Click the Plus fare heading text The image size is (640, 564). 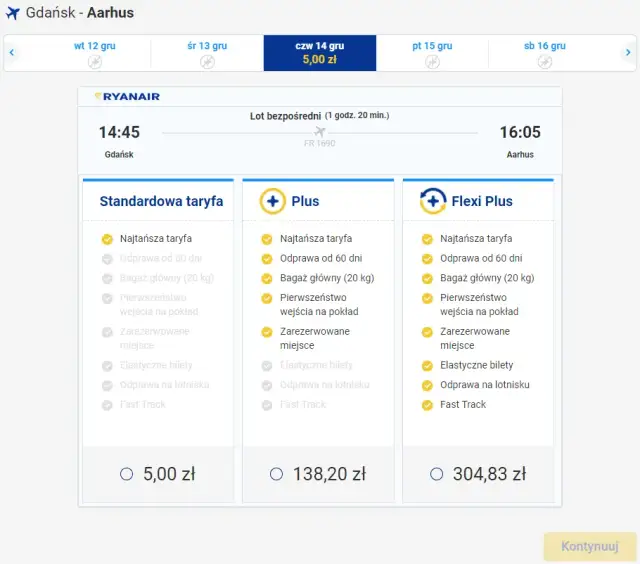[x=305, y=201]
